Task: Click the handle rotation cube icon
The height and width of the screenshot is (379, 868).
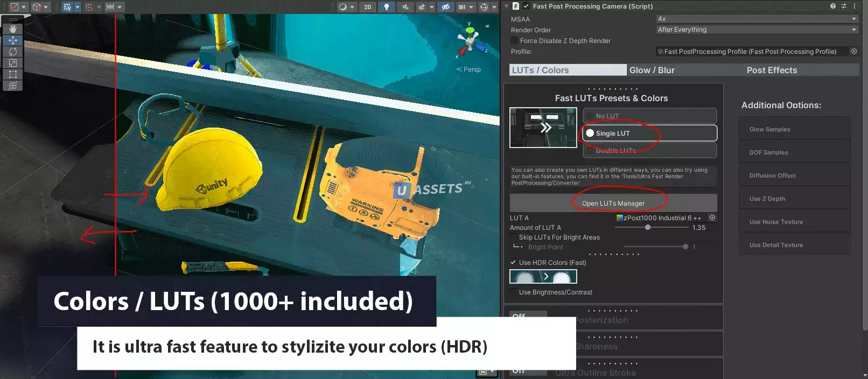Action: (37, 7)
